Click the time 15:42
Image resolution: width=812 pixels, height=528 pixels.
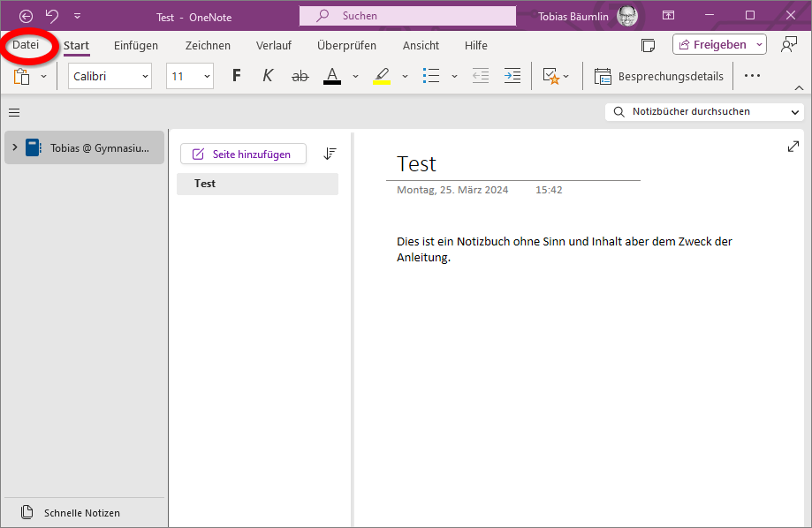pos(549,190)
